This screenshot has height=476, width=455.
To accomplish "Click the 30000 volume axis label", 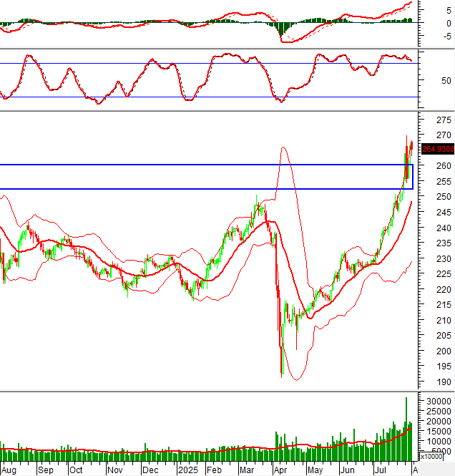I will click(x=439, y=402).
